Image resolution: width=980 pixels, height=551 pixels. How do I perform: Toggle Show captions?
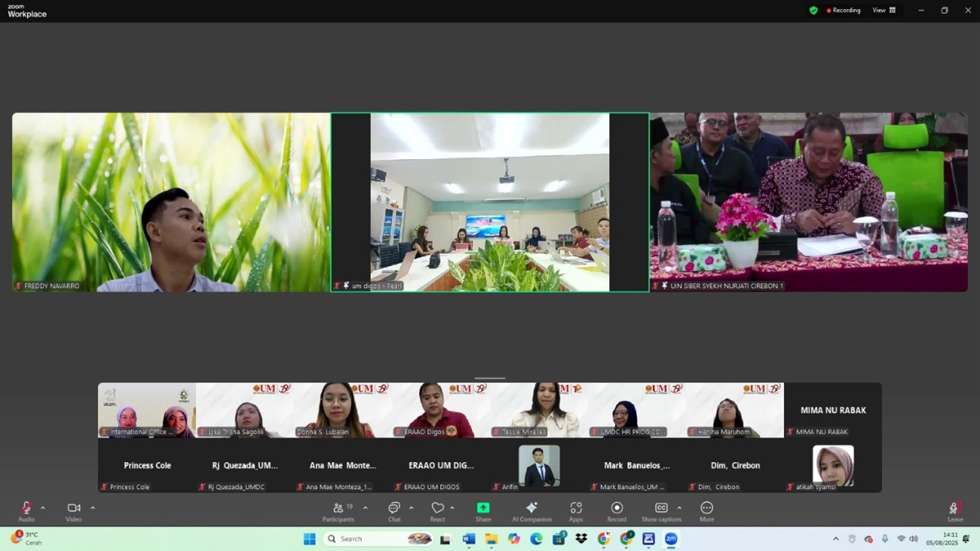pyautogui.click(x=661, y=511)
